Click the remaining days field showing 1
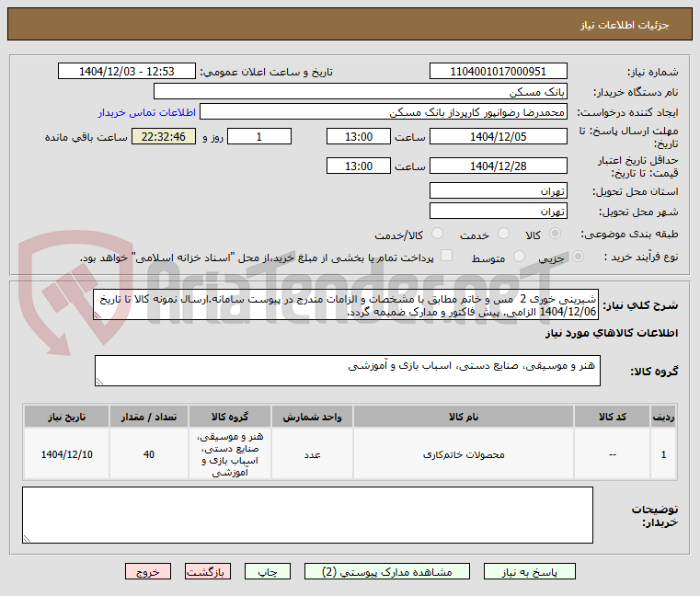 (x=259, y=136)
